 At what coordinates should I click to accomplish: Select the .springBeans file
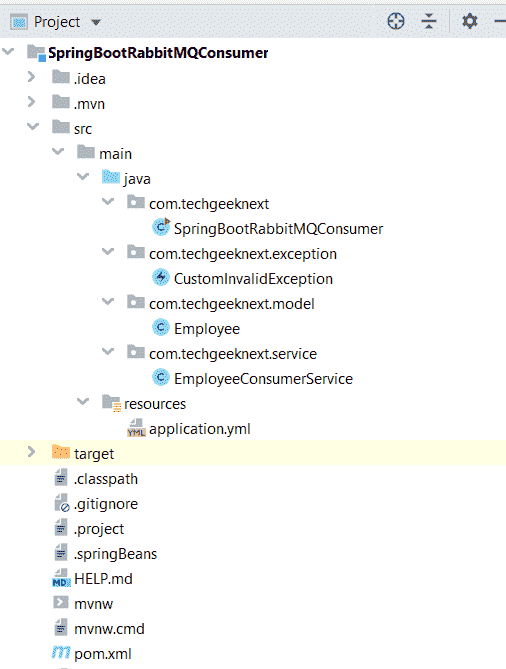[x=115, y=553]
